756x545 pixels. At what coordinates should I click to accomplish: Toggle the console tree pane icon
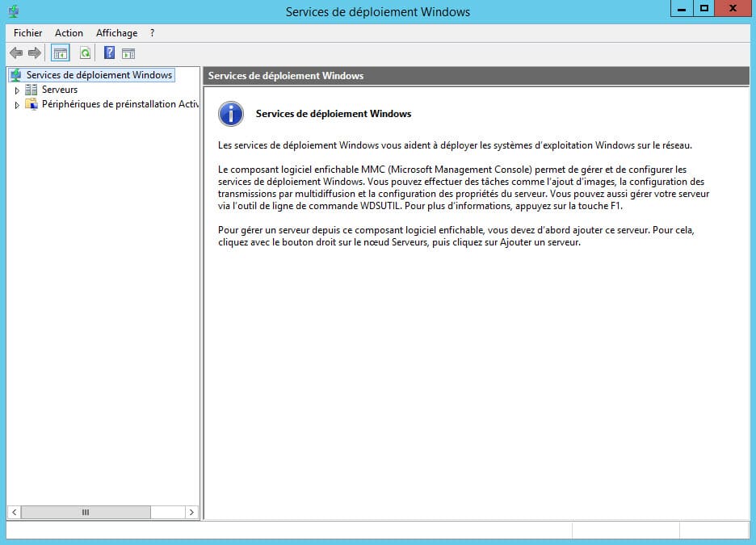[61, 53]
